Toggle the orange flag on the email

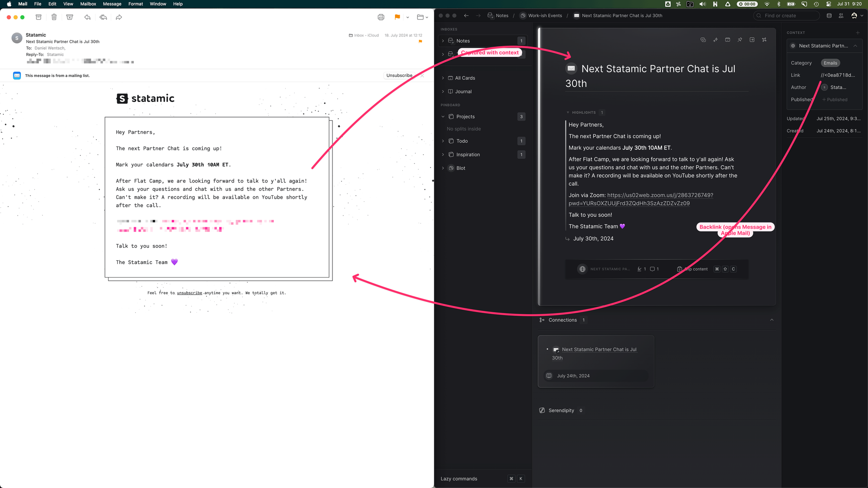coord(397,17)
